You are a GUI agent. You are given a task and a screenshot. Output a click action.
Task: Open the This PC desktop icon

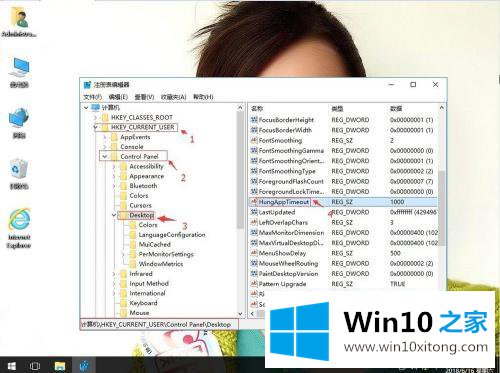coord(19,68)
